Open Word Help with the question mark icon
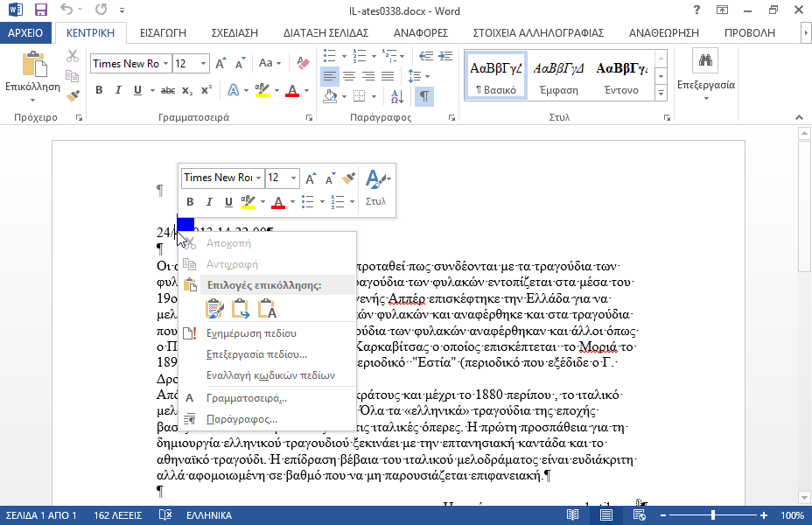Image resolution: width=812 pixels, height=525 pixels. (x=696, y=10)
